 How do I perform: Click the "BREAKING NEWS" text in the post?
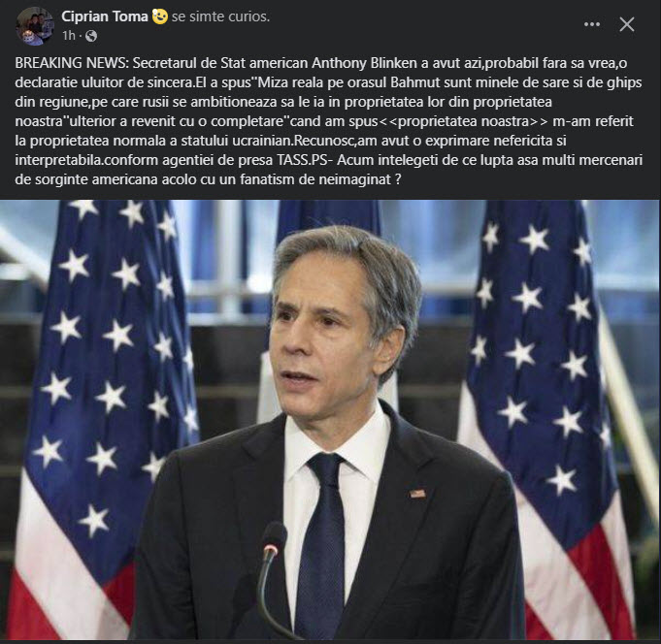[x=70, y=63]
